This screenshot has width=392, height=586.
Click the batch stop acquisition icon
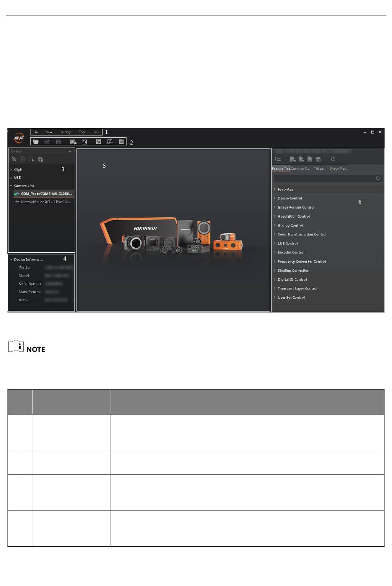click(40, 159)
